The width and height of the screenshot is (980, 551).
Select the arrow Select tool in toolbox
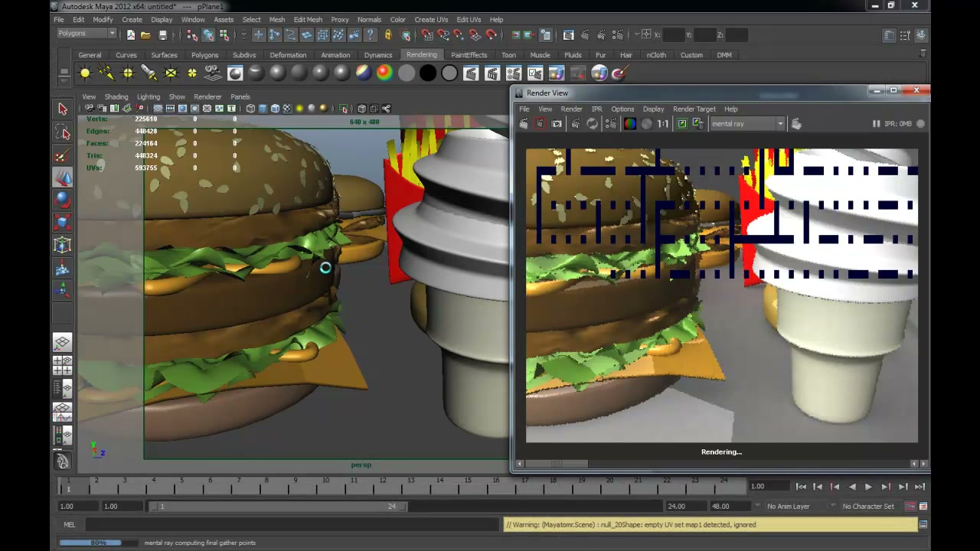[63, 109]
